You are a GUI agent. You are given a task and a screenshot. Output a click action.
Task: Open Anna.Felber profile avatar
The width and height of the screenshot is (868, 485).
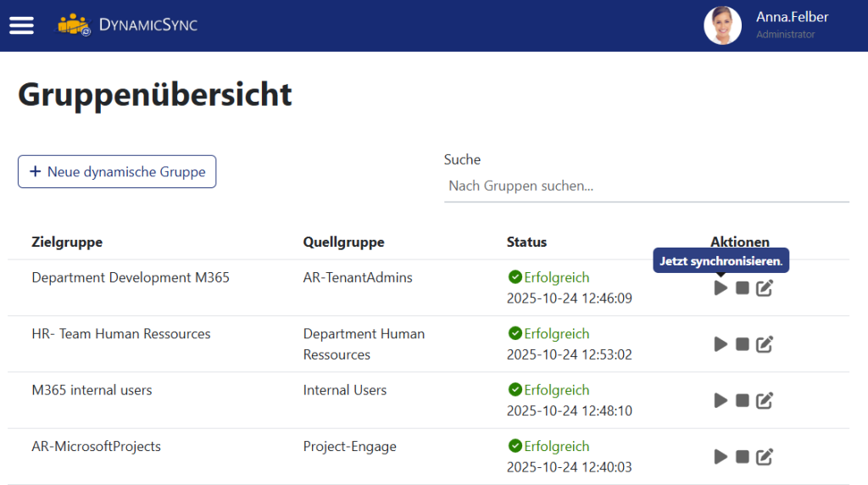click(x=722, y=25)
